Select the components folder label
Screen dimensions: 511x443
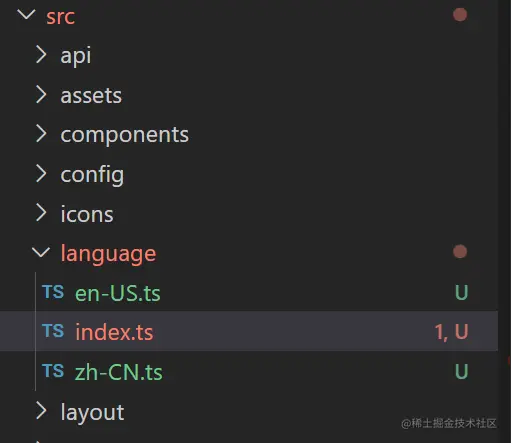125,135
